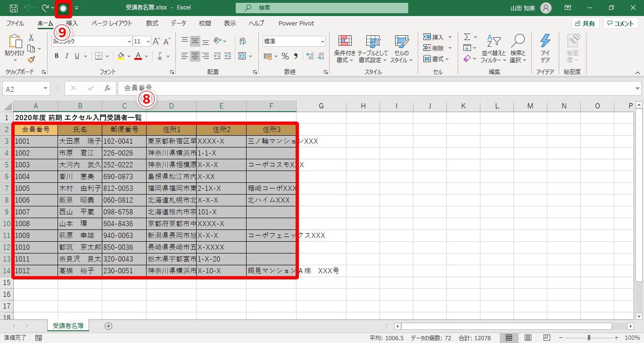Click the Decrease Indent icon
Screen dimensions: 644x343
coord(216,56)
